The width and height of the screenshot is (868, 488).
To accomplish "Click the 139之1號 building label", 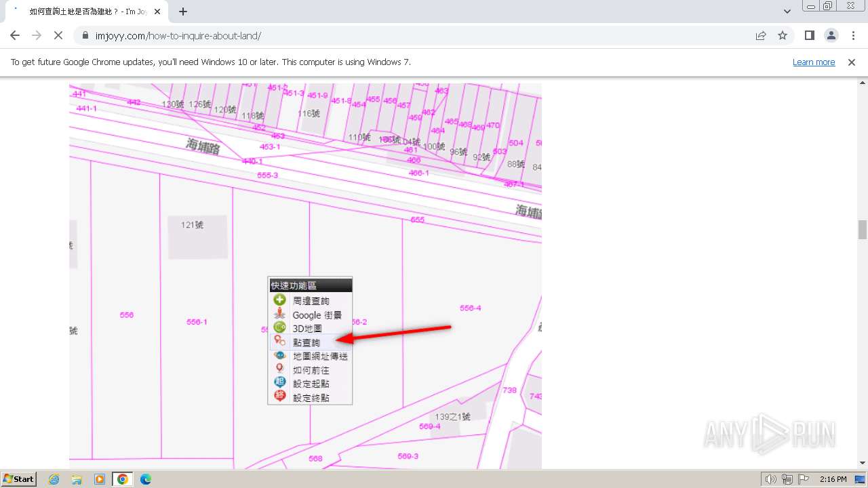I will tap(452, 417).
